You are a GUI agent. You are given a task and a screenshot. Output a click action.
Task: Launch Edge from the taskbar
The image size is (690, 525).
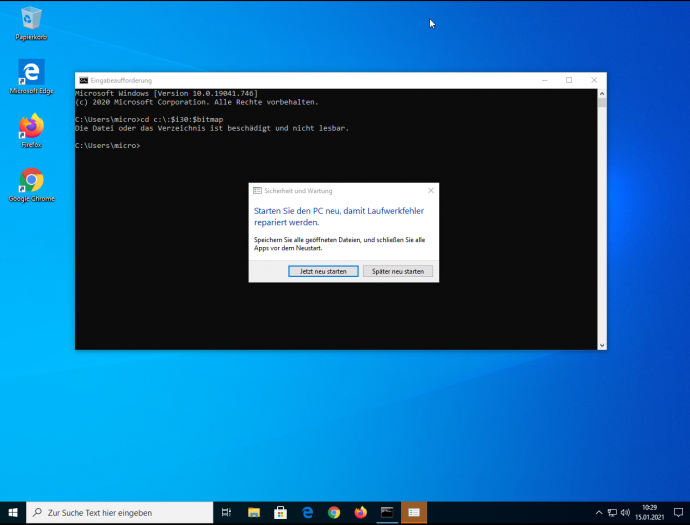point(307,512)
